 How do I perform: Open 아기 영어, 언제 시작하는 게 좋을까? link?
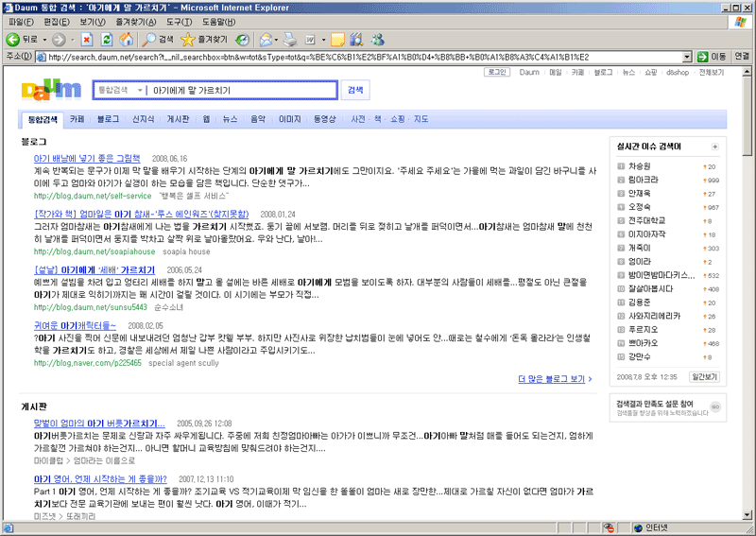[100, 479]
